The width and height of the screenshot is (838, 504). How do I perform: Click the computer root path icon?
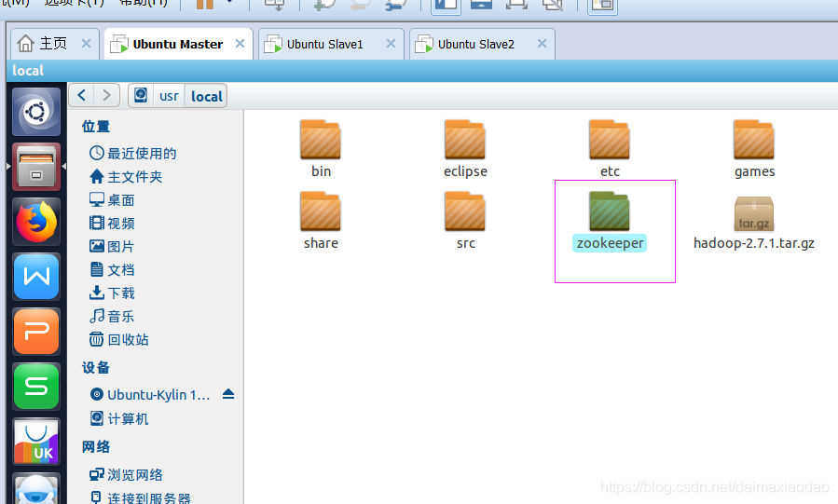pyautogui.click(x=141, y=96)
